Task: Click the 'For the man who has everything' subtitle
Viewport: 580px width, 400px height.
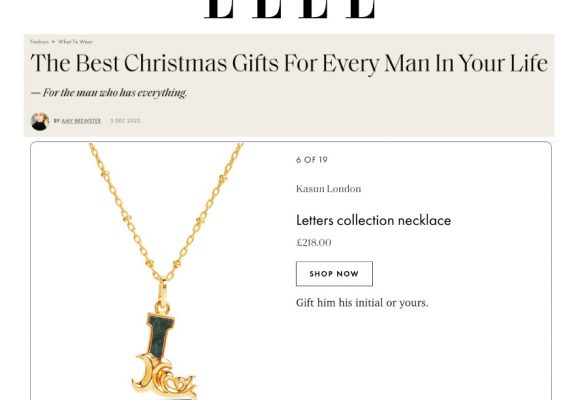Action: [109, 93]
